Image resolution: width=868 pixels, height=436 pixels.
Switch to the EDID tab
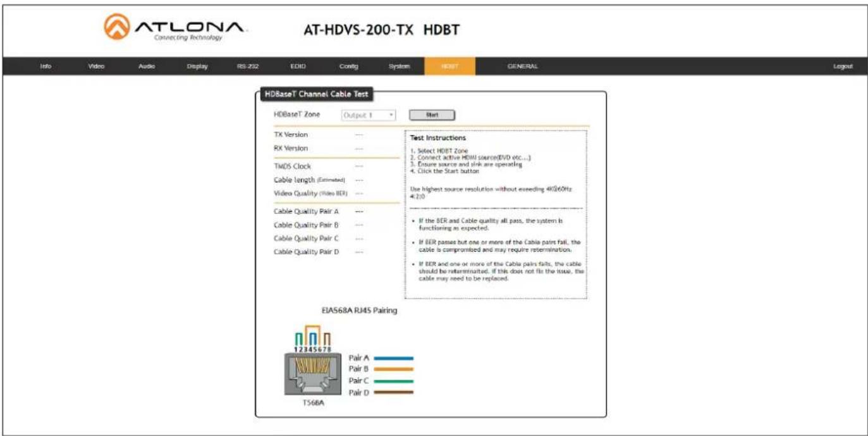tap(298, 66)
